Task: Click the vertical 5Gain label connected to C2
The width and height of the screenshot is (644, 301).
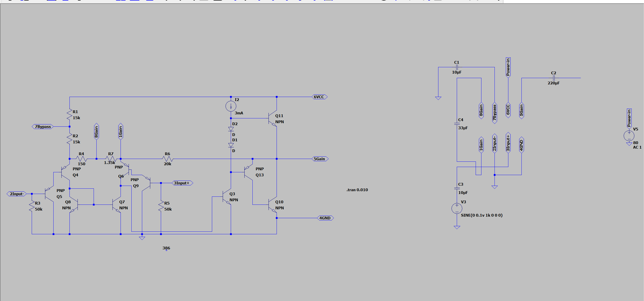Action: 521,110
